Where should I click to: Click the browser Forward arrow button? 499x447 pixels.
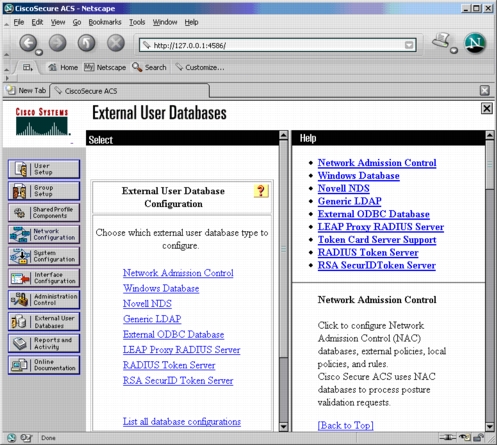click(57, 43)
